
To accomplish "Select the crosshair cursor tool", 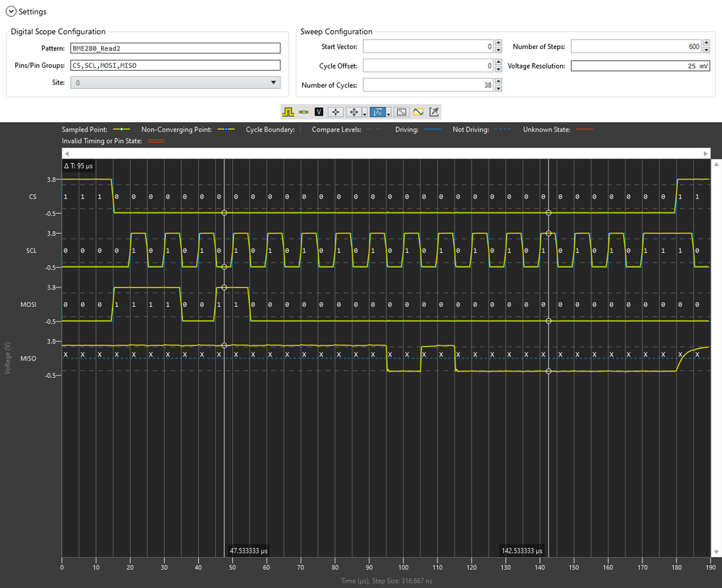I will (x=335, y=112).
